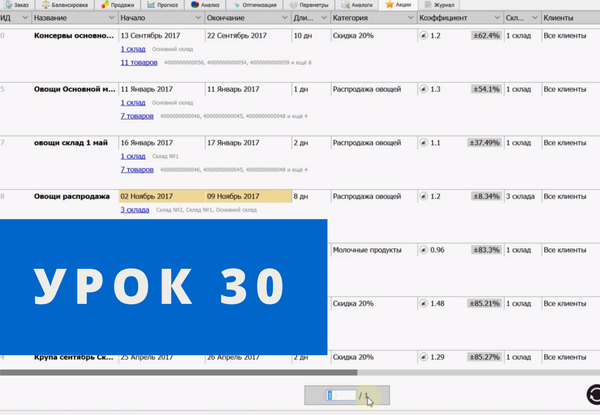Click the ±54.1% badge
This screenshot has width=600, height=415.
point(486,89)
